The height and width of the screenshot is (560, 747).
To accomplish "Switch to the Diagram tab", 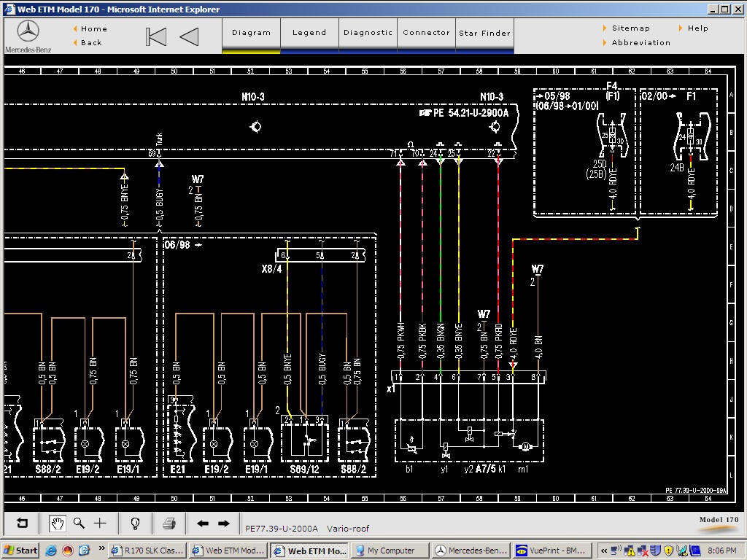I will click(251, 33).
